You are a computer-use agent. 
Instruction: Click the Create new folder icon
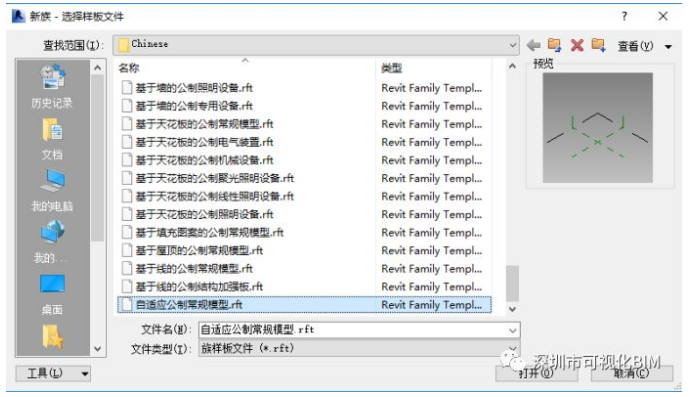click(598, 45)
